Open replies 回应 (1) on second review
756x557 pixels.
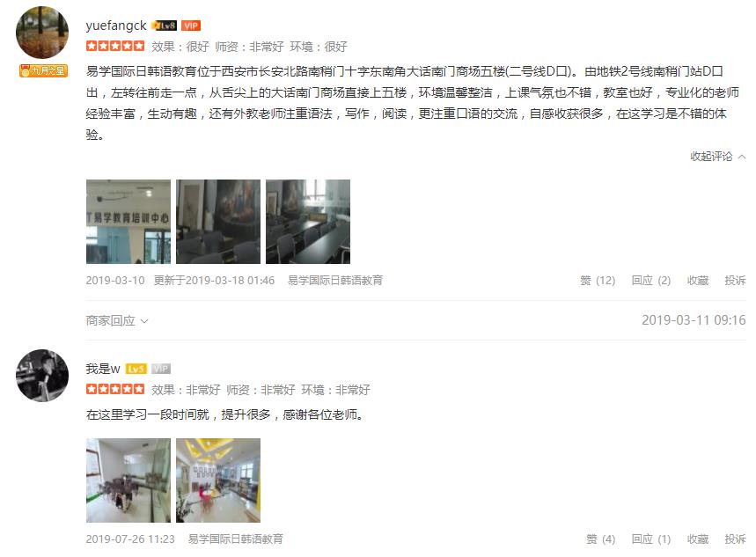tap(651, 539)
